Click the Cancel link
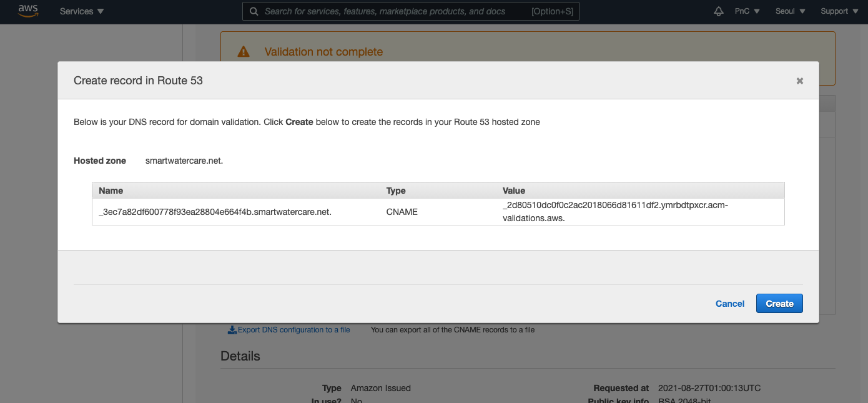 coord(730,304)
